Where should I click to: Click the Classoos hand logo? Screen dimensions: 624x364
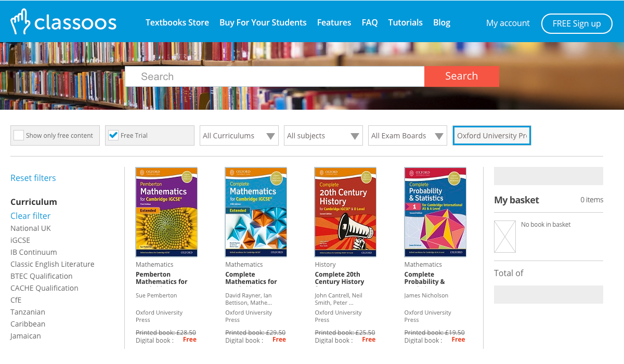tap(21, 22)
